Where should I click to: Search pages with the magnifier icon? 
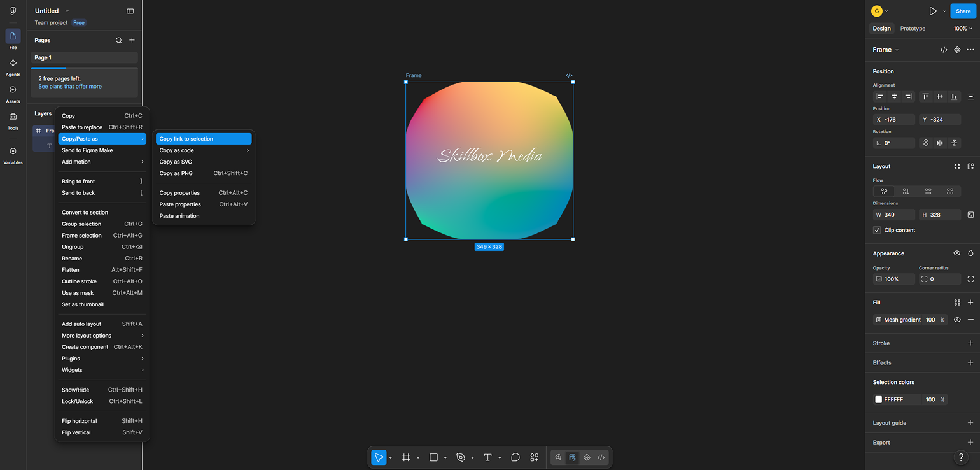118,40
